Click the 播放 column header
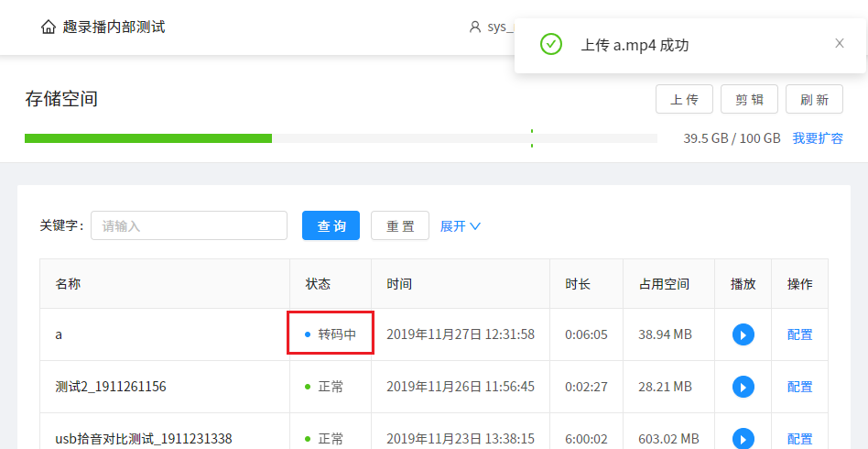 click(743, 284)
